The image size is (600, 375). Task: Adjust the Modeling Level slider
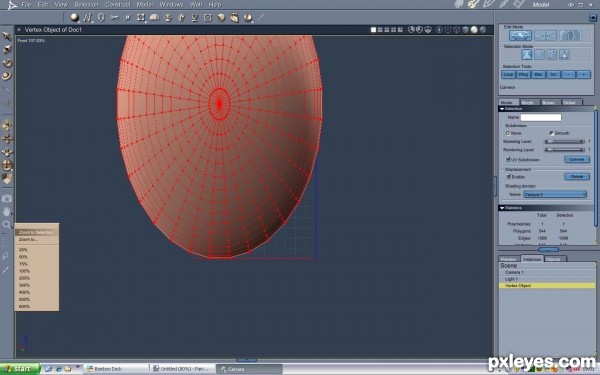pos(565,142)
